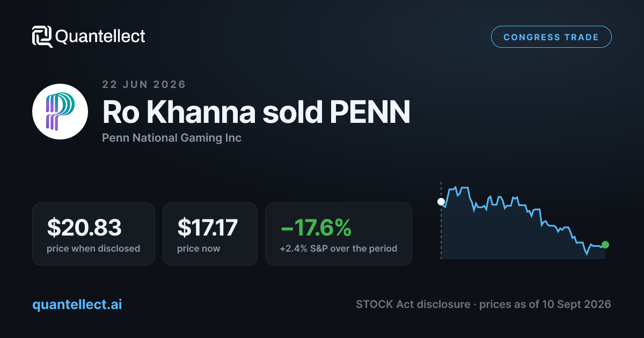
Task: Select the $17.17 price now card
Action: point(211,234)
